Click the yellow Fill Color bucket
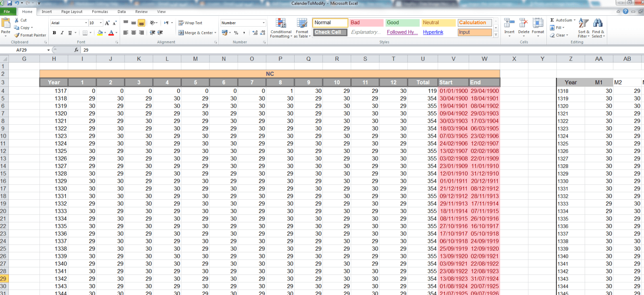This screenshot has height=295, width=644. [100, 33]
